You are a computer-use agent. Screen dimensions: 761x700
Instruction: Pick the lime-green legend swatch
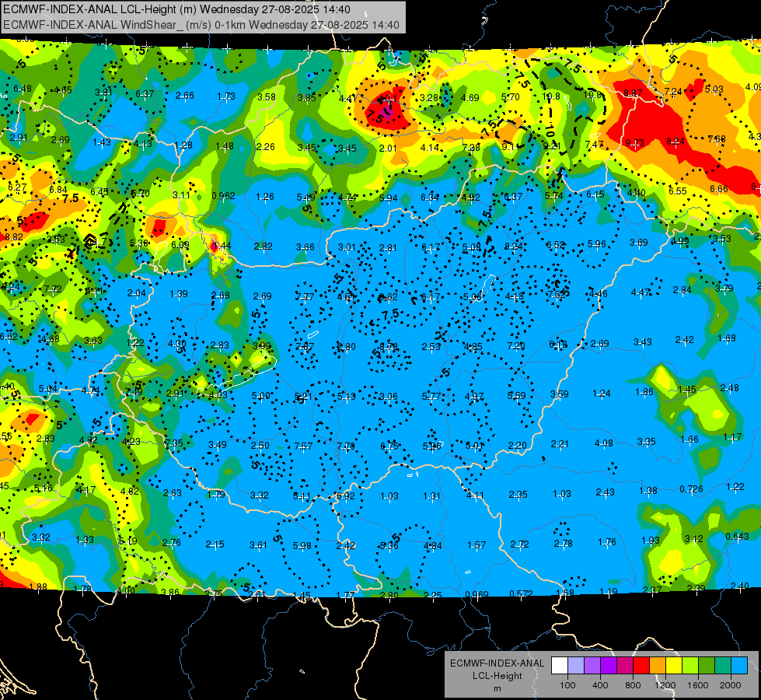coord(690,666)
